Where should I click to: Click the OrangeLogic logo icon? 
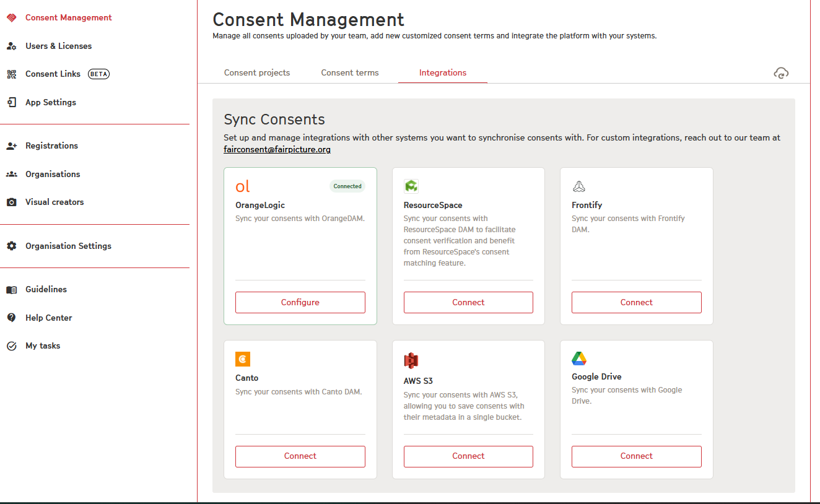(243, 186)
